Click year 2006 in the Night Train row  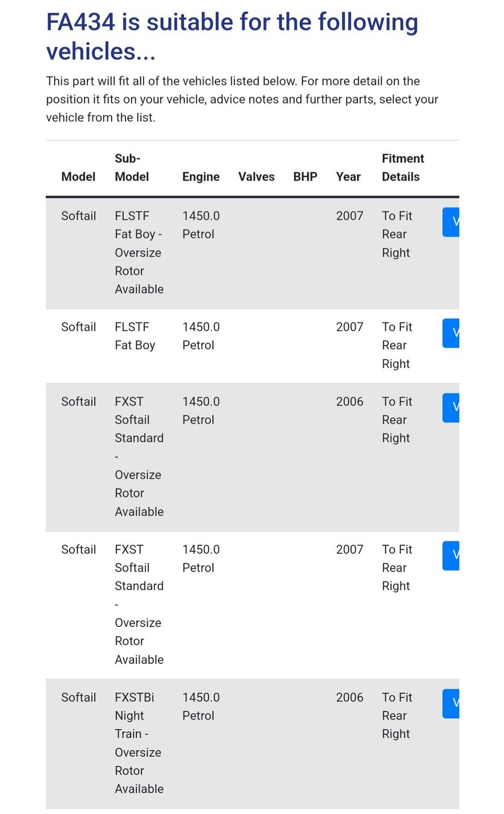click(350, 698)
